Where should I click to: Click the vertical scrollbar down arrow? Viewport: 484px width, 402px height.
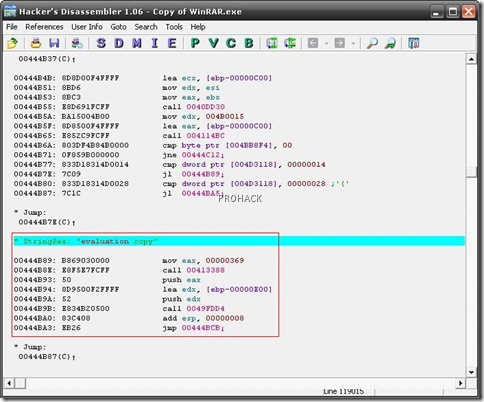pos(471,372)
